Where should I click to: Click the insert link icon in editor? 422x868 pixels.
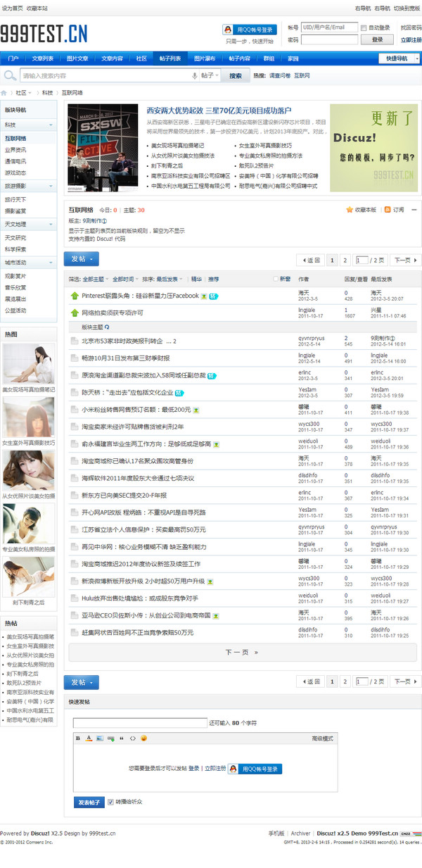click(110, 738)
